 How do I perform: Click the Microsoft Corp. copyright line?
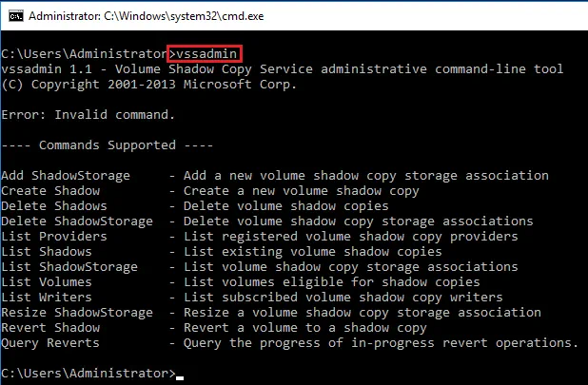coord(149,85)
